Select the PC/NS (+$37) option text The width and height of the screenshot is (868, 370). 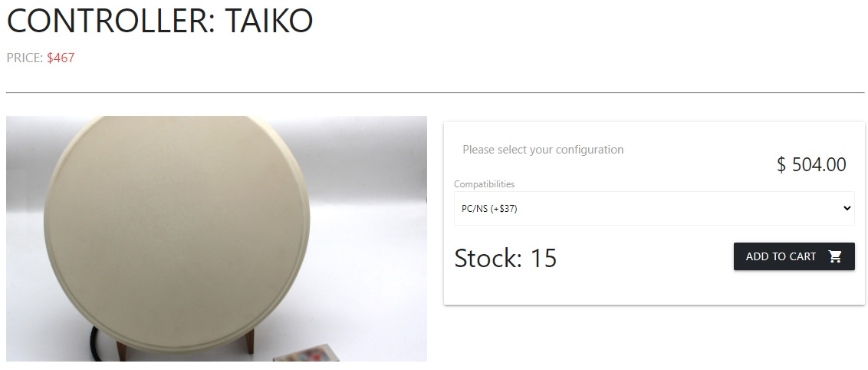tap(489, 209)
